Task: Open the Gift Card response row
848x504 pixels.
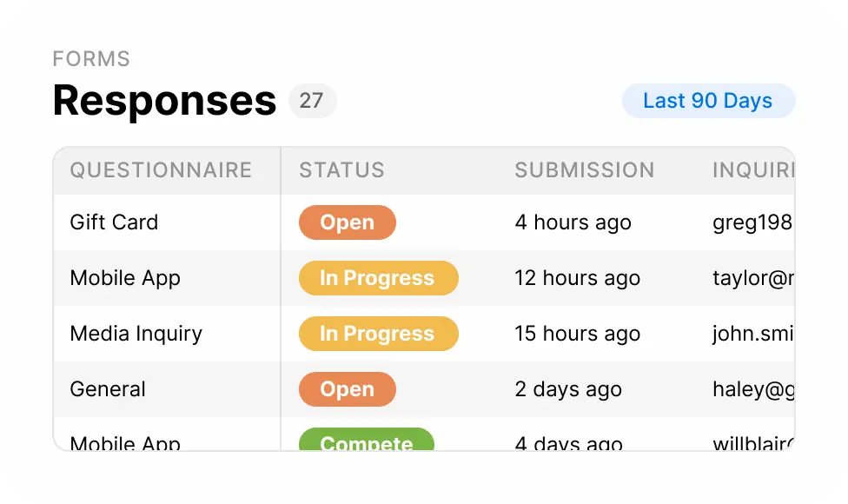Action: coord(114,222)
